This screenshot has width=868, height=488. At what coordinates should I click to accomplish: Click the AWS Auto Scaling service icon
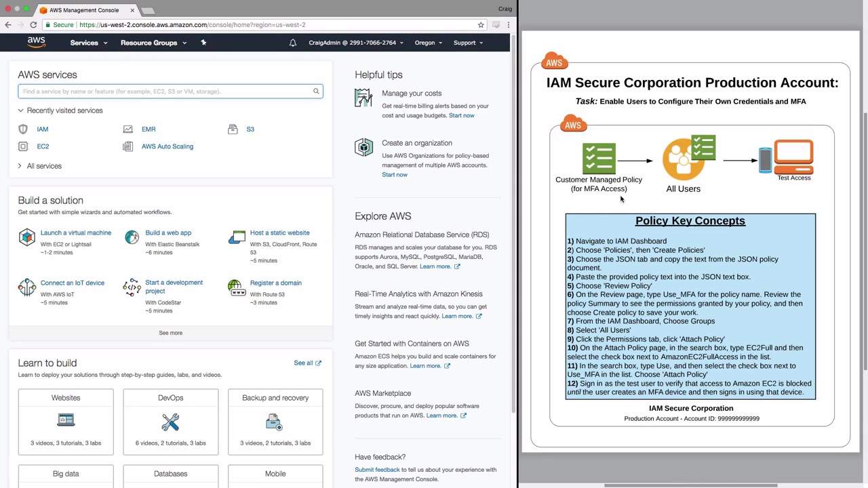[x=127, y=146]
